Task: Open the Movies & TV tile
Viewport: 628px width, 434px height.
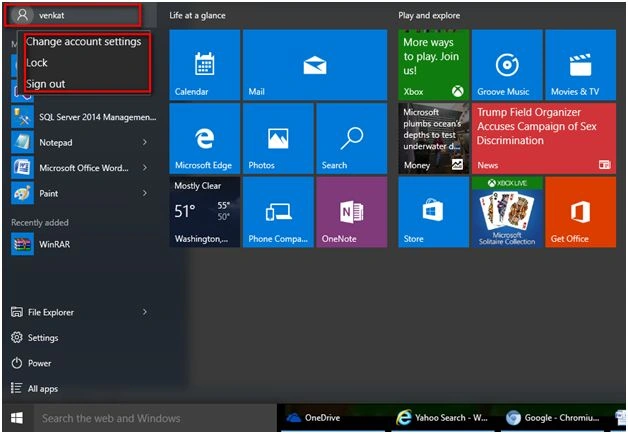Action: (580, 65)
